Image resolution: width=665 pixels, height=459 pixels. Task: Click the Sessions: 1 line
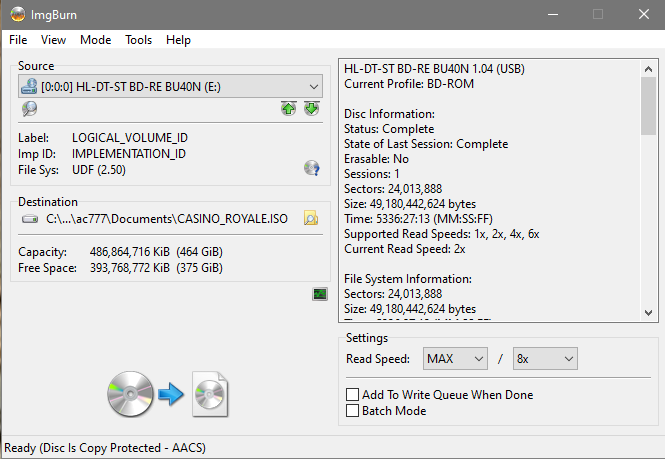(372, 174)
